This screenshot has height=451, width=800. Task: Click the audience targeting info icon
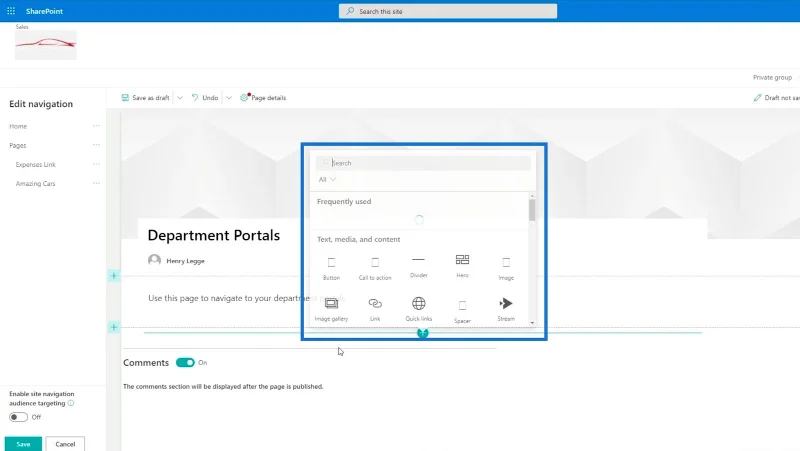(x=71, y=403)
